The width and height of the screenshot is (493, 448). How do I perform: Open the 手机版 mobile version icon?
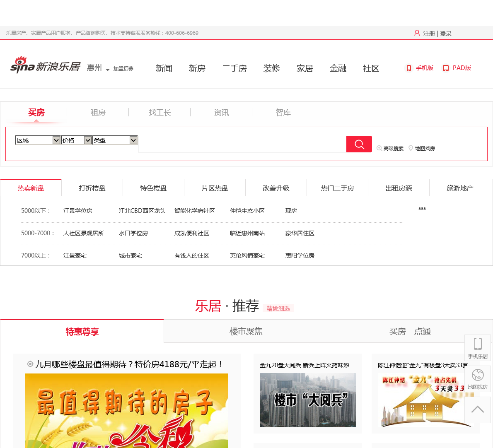point(408,68)
